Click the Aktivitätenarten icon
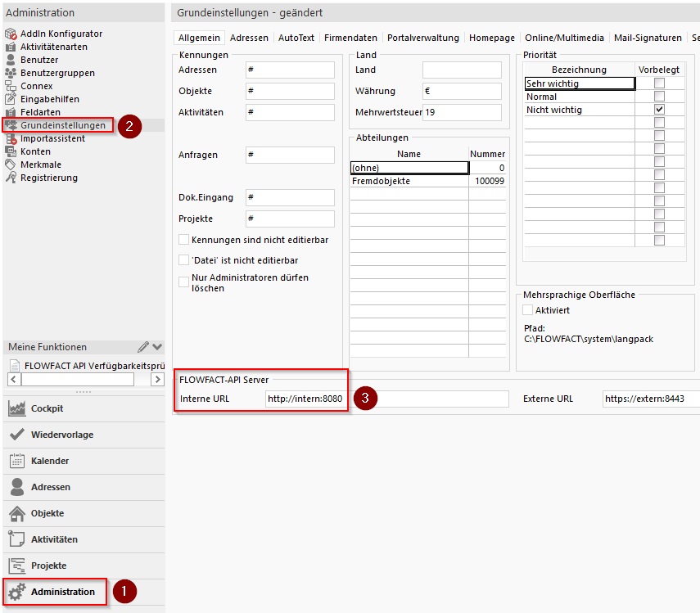Screen dimensions: 700x613 point(11,47)
